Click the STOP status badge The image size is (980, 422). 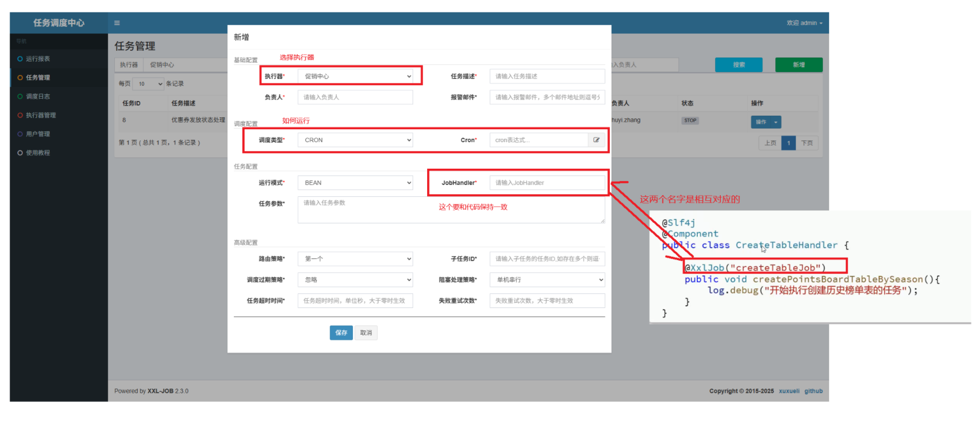tap(690, 120)
